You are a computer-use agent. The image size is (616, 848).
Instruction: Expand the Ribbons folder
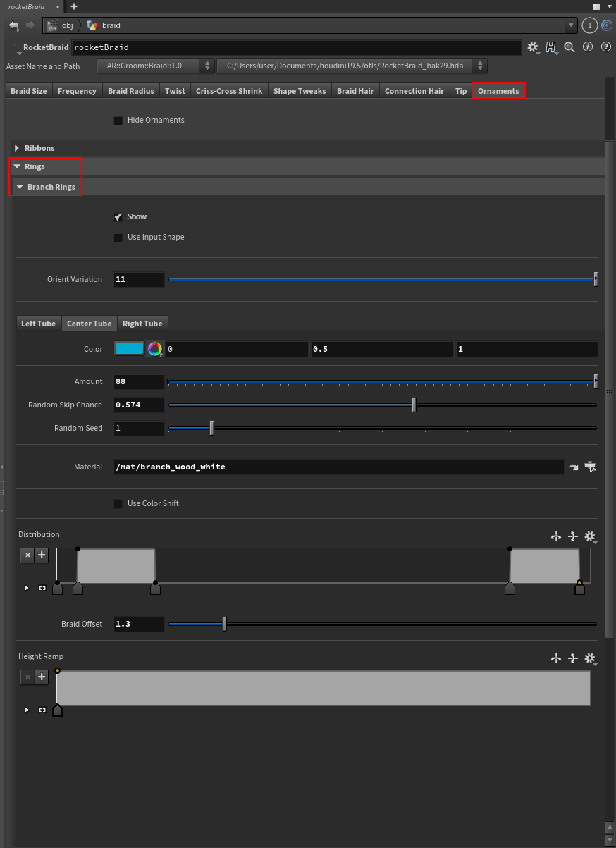[x=17, y=148]
